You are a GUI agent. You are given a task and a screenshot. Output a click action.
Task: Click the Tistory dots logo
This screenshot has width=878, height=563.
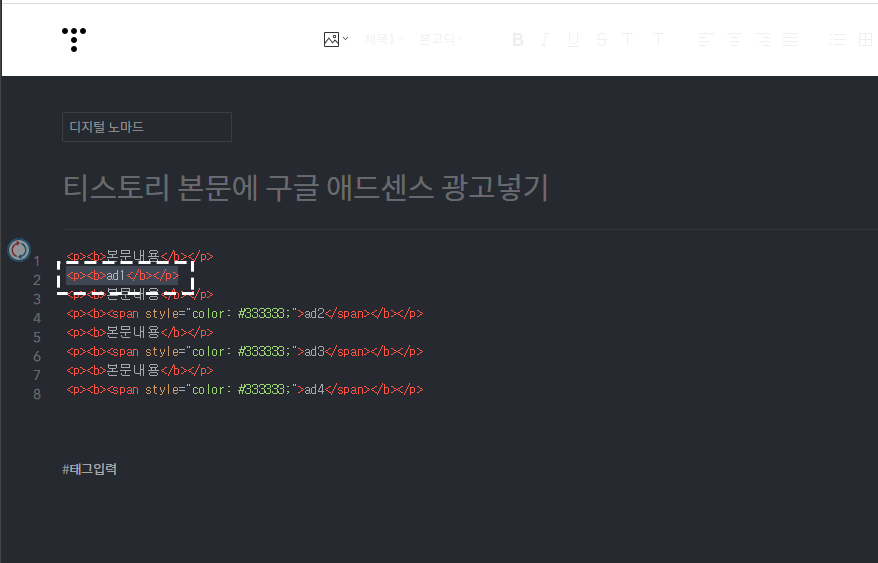(x=74, y=39)
